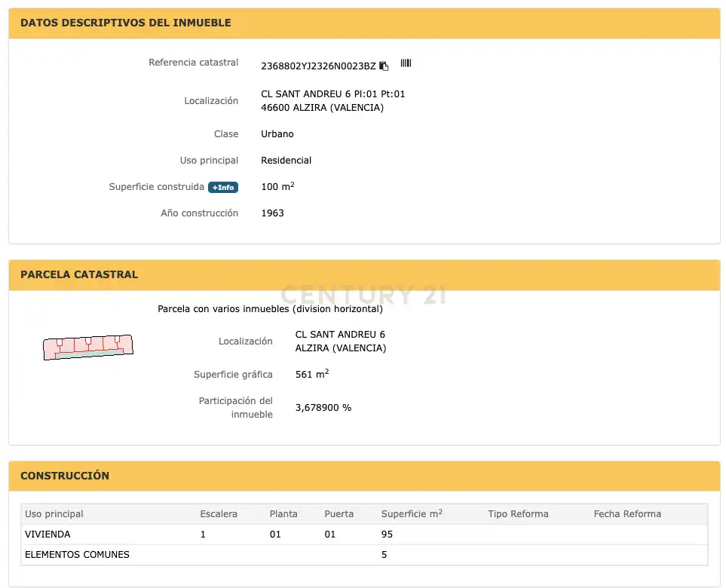Click the surface value 5 for ELEMENTOS COMUNES
This screenshot has height=588, width=726.
[x=384, y=555]
